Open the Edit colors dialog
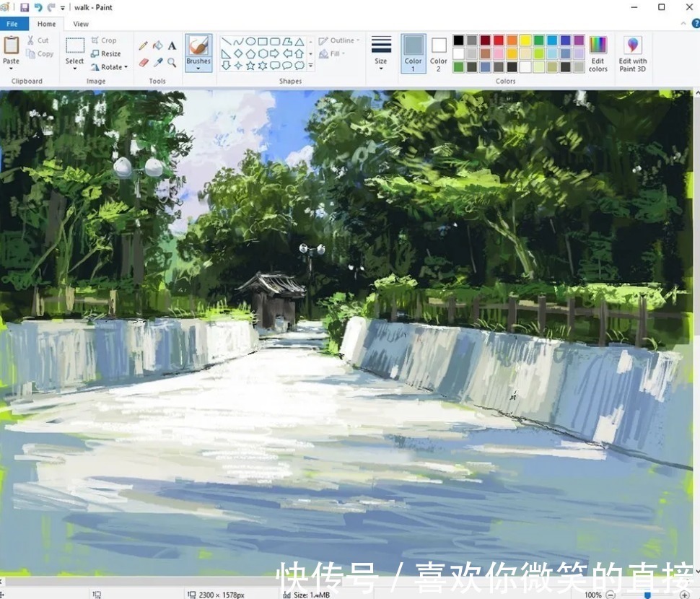This screenshot has height=599, width=700. click(x=598, y=52)
